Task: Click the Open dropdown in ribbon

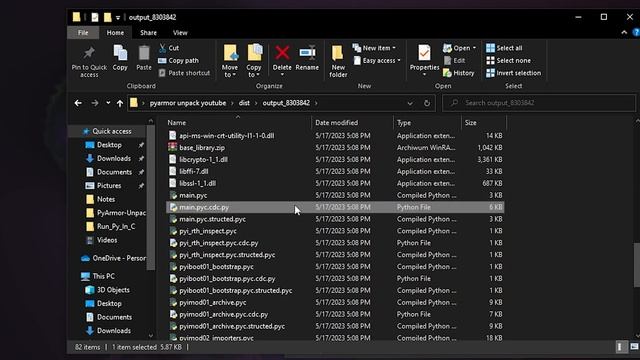Action: [x=460, y=48]
